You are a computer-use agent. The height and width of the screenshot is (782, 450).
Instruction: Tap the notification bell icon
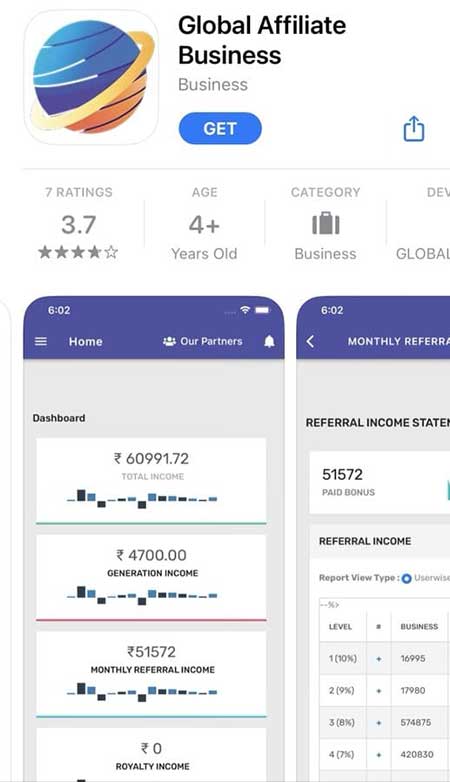[x=269, y=341]
